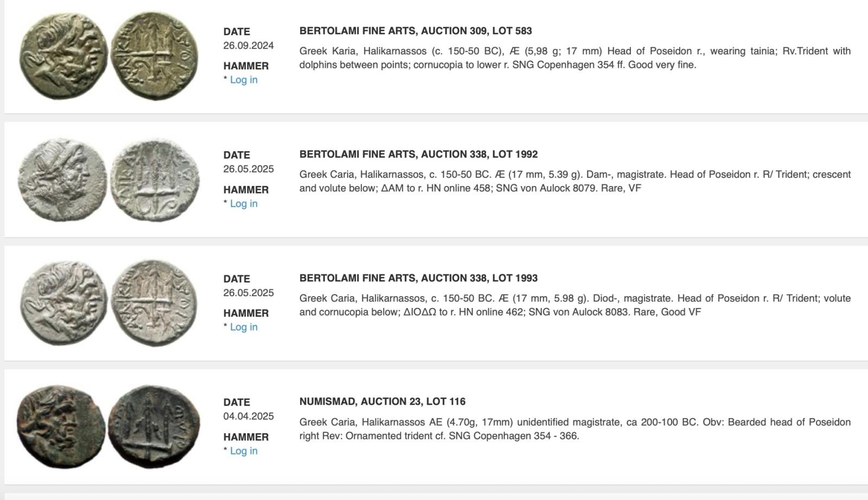Click the description mentioning SNG Copenhagen 354 ff.
The height and width of the screenshot is (500, 868).
[x=575, y=58]
